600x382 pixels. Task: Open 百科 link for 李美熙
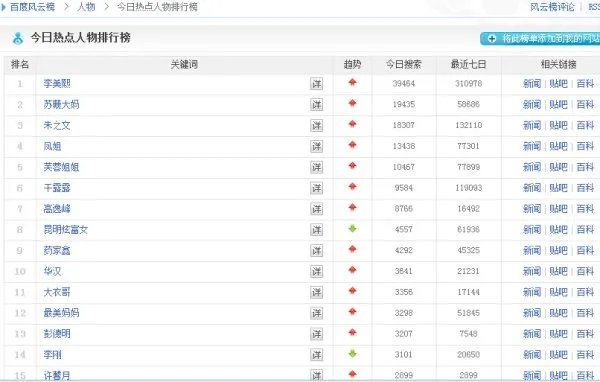coord(585,83)
